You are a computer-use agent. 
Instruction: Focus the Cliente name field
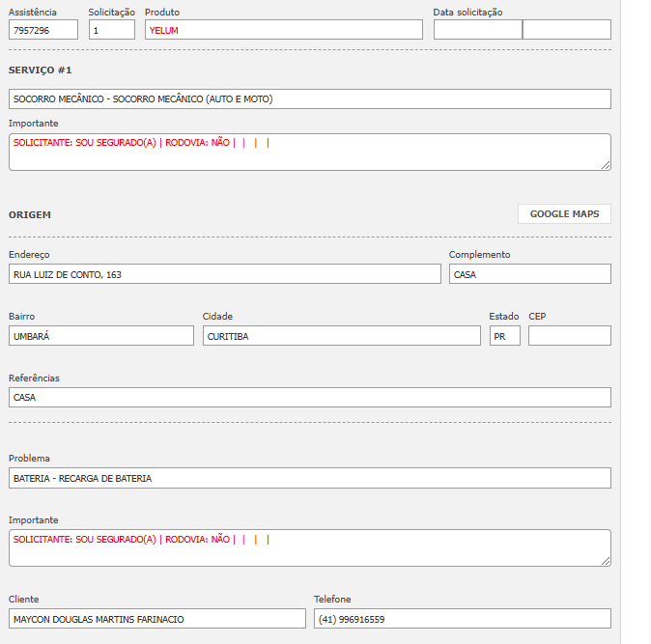click(x=156, y=619)
